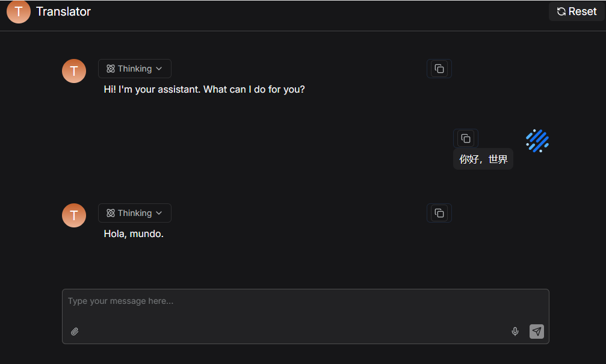Click the chevron on the first Thinking box
Image resolution: width=606 pixels, height=364 pixels.
159,69
